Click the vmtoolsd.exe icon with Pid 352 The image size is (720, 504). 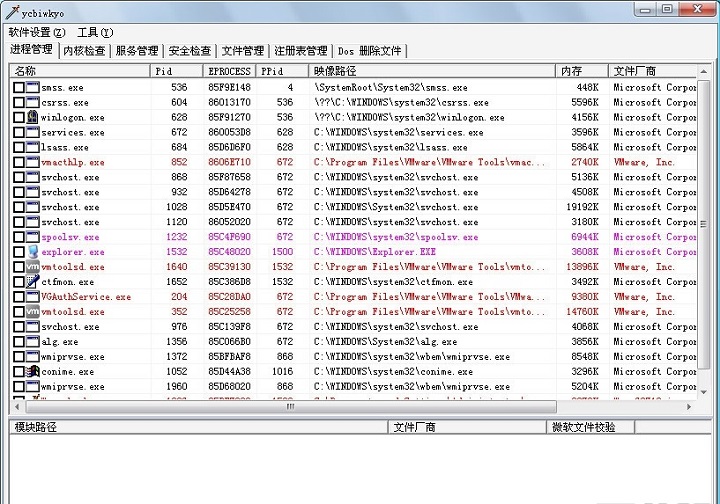33,312
